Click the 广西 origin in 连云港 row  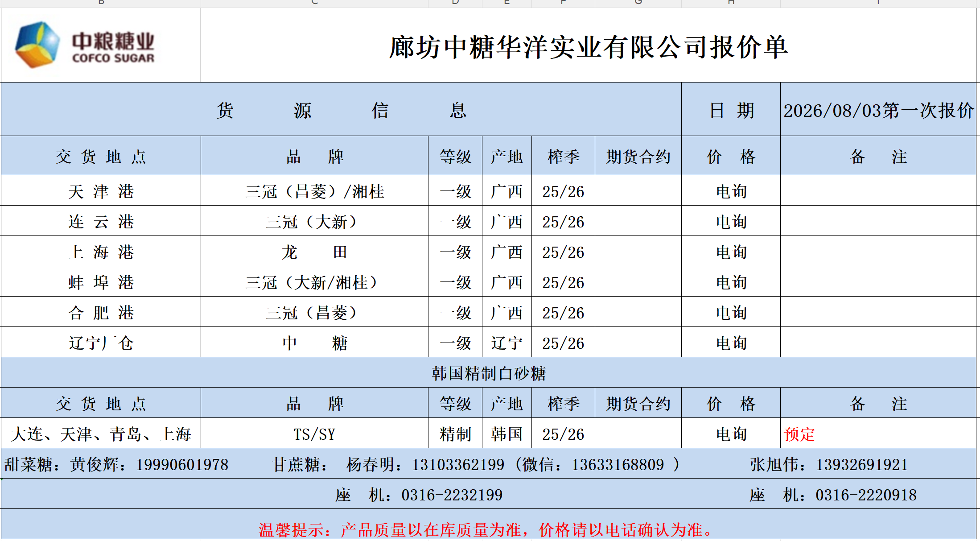point(507,221)
